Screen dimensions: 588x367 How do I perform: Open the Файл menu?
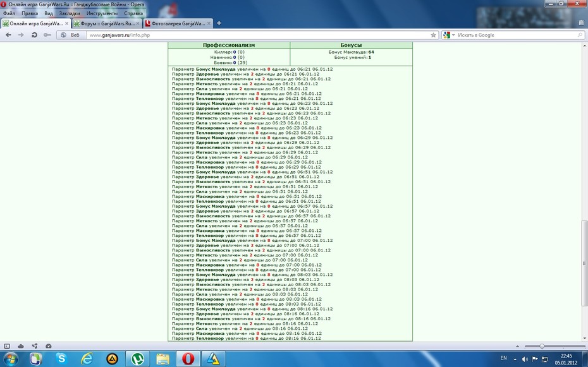pyautogui.click(x=9, y=13)
